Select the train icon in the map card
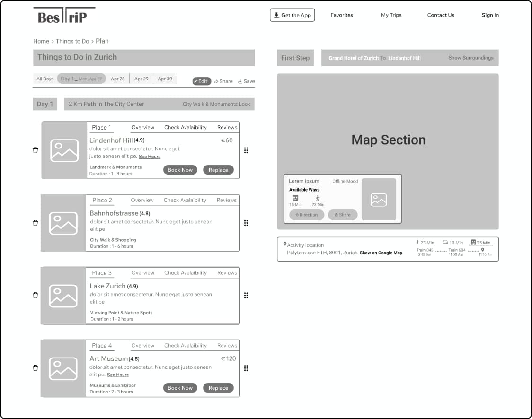Viewport: 532px width, 419px height. pyautogui.click(x=295, y=198)
